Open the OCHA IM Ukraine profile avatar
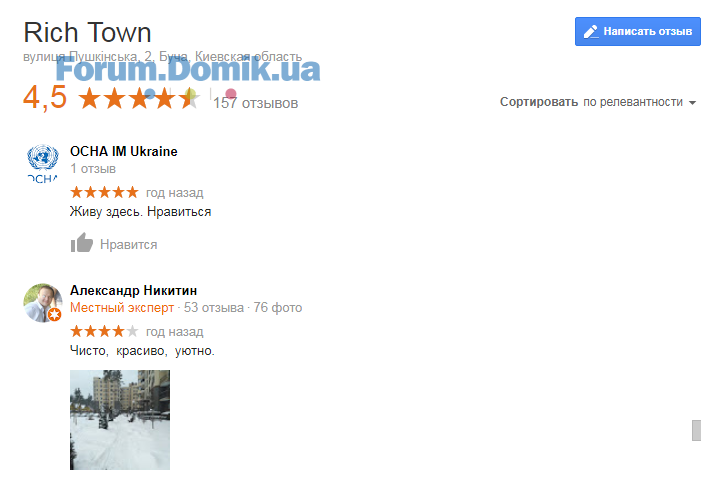724x488 pixels. click(x=42, y=164)
